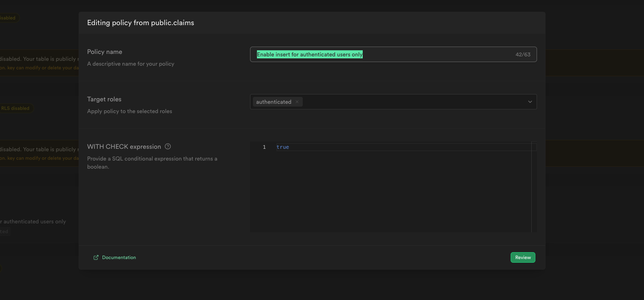The width and height of the screenshot is (644, 300).
Task: Open help for WITH CHECK expression
Action: click(168, 146)
